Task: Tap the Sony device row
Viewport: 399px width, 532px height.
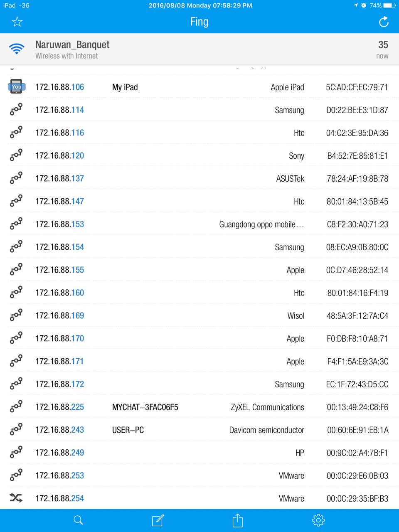Action: (x=199, y=156)
